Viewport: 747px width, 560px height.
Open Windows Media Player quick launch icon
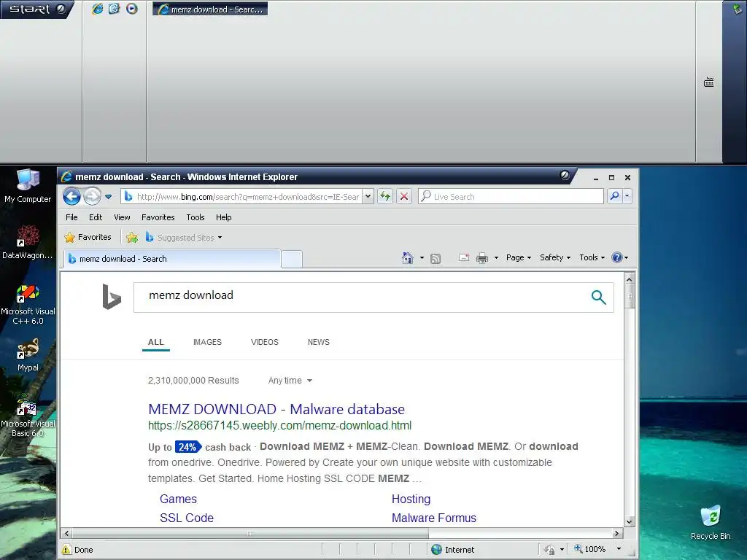pyautogui.click(x=132, y=9)
